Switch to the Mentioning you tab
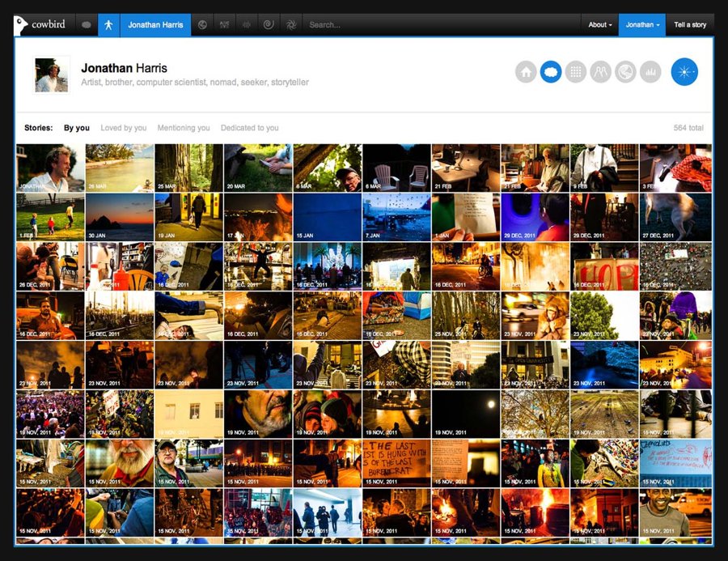 click(183, 128)
